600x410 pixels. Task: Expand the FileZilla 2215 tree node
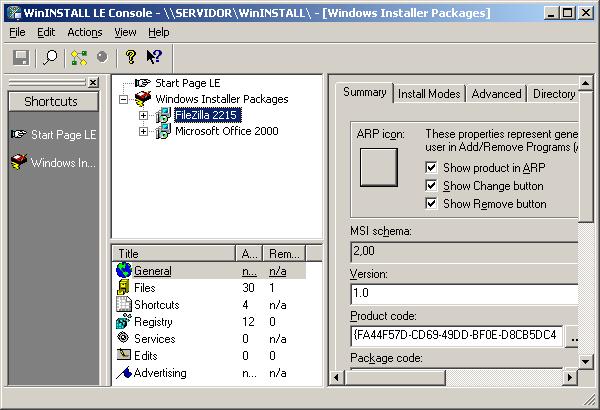coord(143,116)
